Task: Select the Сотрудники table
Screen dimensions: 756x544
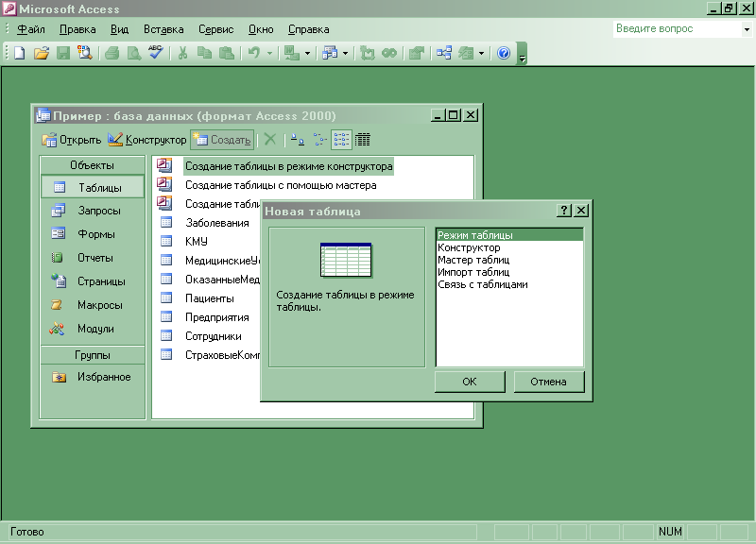Action: (214, 336)
